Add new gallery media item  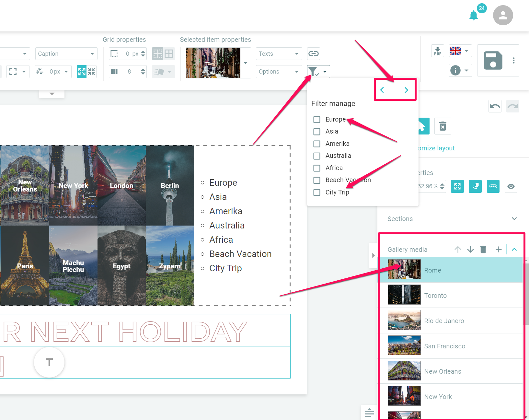point(499,249)
